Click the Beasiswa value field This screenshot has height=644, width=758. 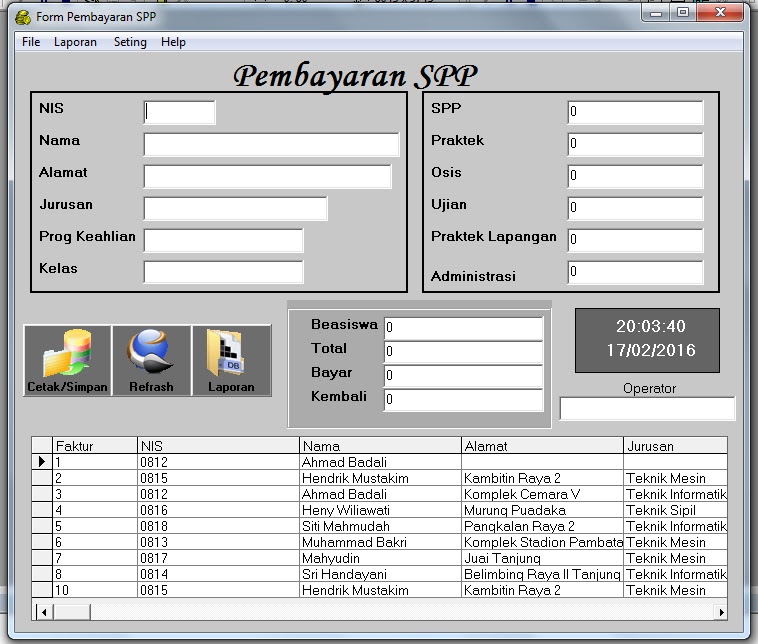point(463,328)
